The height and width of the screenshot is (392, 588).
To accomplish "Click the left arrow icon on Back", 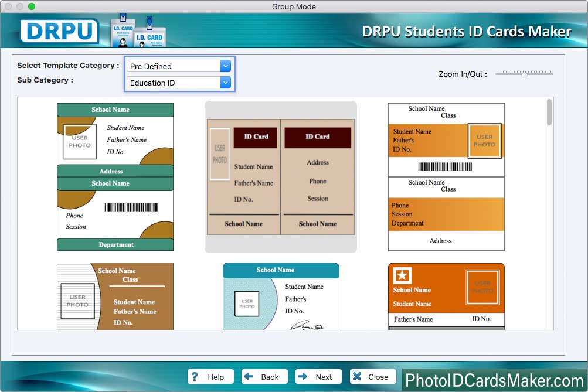I will coord(249,376).
